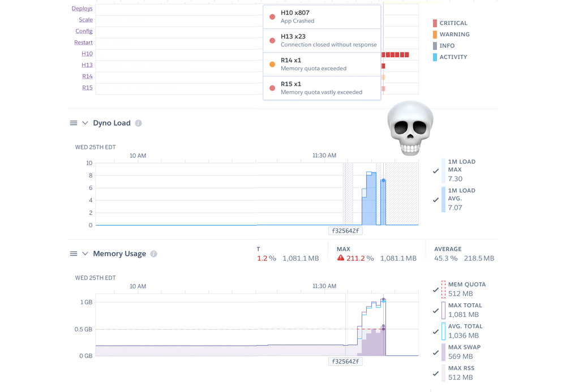
Task: Click the H13 link in the sidebar
Action: click(x=87, y=64)
